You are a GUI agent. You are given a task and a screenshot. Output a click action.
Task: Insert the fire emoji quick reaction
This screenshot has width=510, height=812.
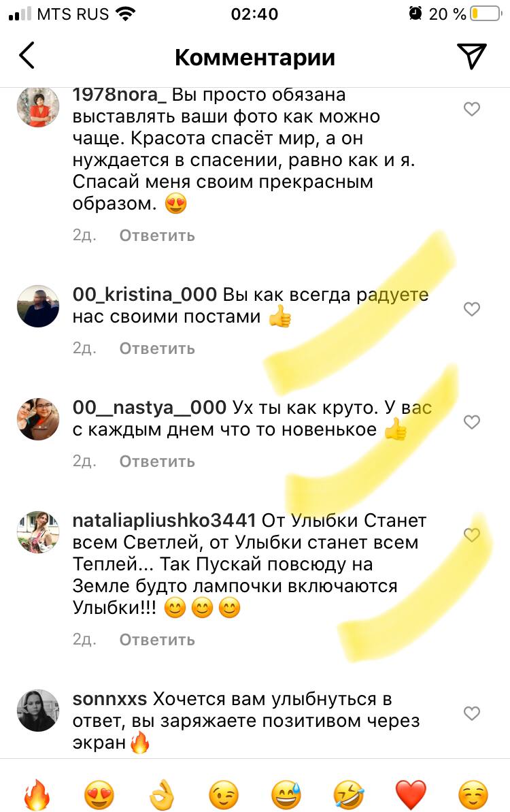(38, 794)
